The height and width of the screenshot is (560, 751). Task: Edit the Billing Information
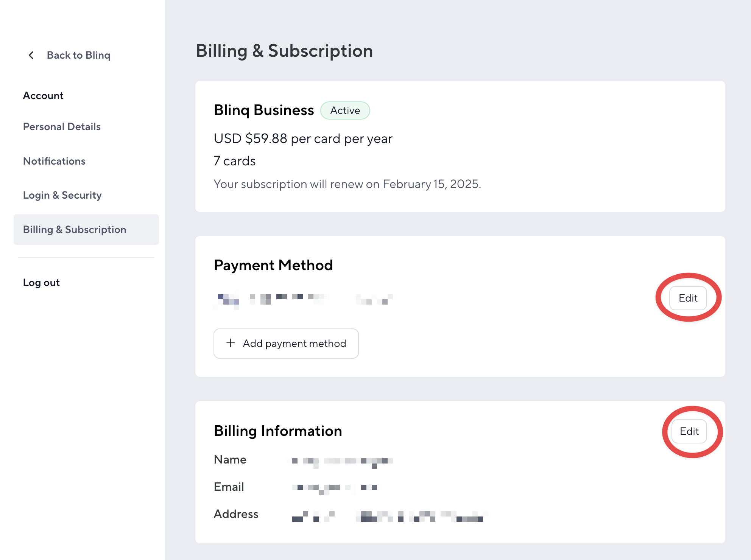pyautogui.click(x=689, y=431)
